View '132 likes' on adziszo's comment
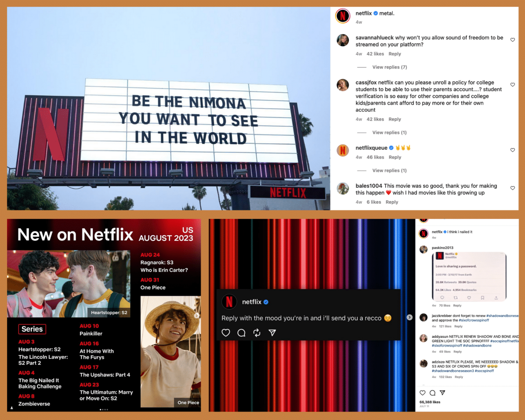This screenshot has height=420, width=525. pos(446,377)
